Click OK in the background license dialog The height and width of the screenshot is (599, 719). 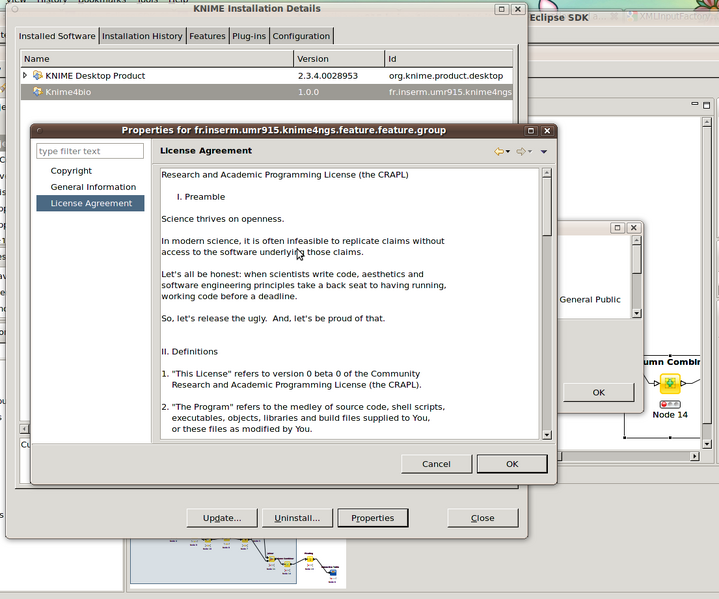598,392
